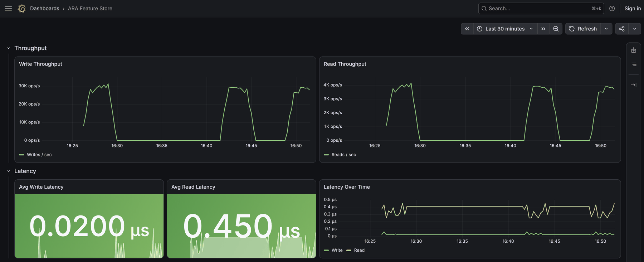Click the share dashboard icon

coord(622,29)
